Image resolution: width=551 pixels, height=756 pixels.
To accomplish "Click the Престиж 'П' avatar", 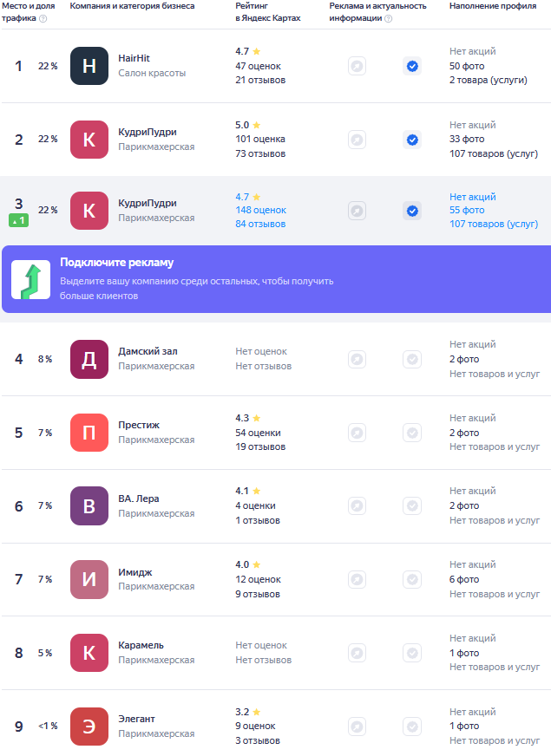I will (x=89, y=433).
